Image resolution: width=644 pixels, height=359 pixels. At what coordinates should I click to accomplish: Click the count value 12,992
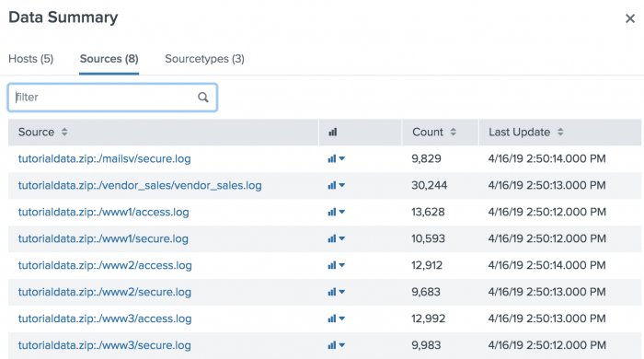coord(429,318)
